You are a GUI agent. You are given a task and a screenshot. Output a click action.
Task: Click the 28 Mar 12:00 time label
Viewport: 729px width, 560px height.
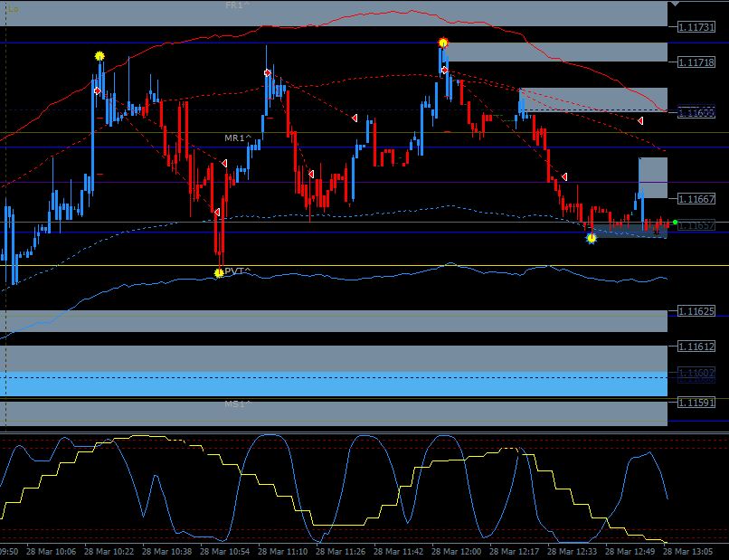456,552
